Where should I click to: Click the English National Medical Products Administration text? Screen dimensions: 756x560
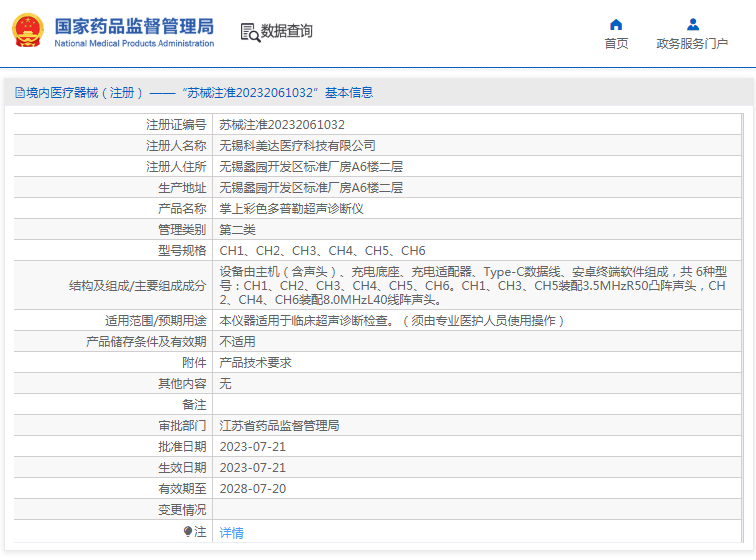pyautogui.click(x=133, y=44)
